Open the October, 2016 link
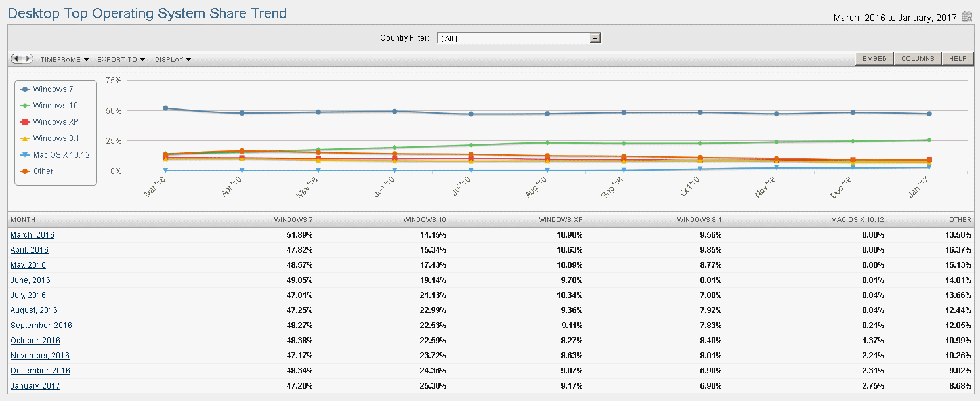Viewport: 980px width, 401px height. point(35,341)
